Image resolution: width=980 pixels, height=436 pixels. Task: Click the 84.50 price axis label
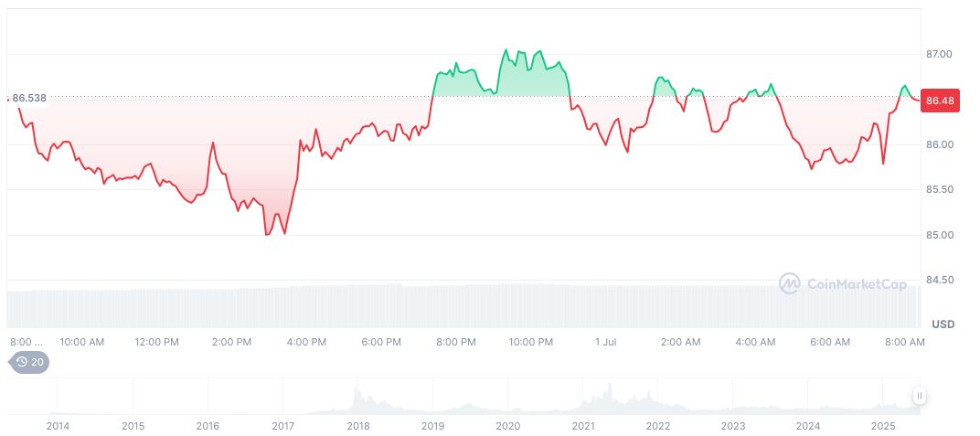coord(939,281)
